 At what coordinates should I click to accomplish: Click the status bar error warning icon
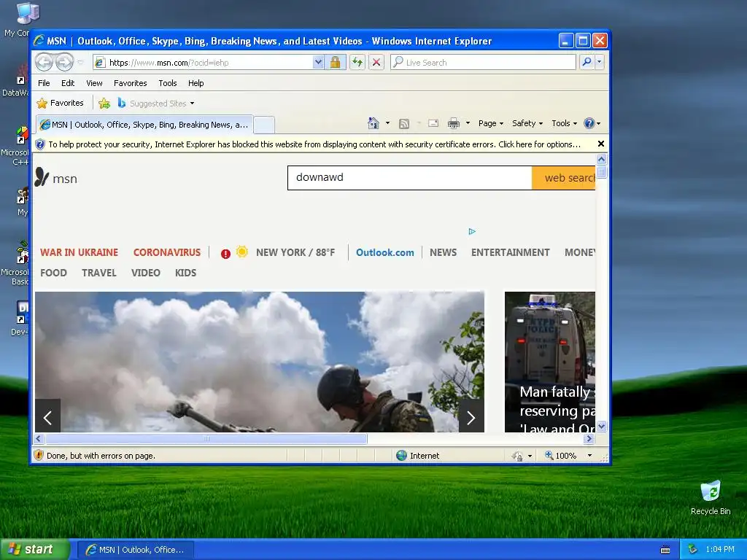point(39,455)
